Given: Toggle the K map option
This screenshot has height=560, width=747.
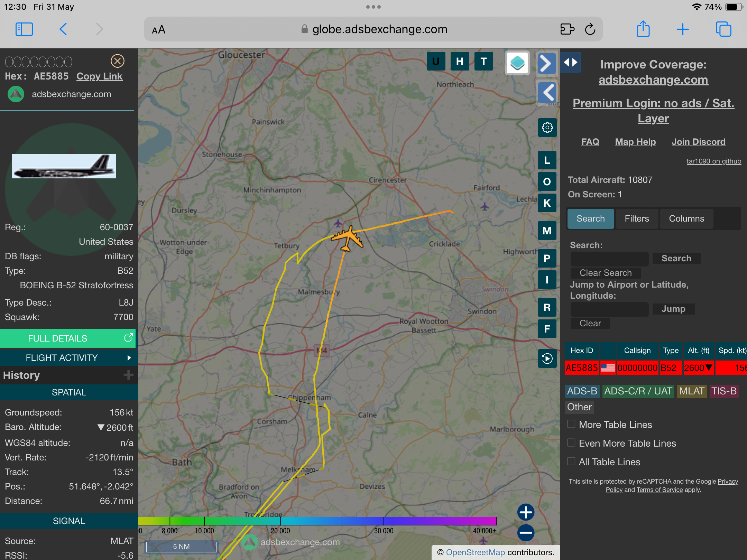Looking at the screenshot, I should pyautogui.click(x=547, y=203).
